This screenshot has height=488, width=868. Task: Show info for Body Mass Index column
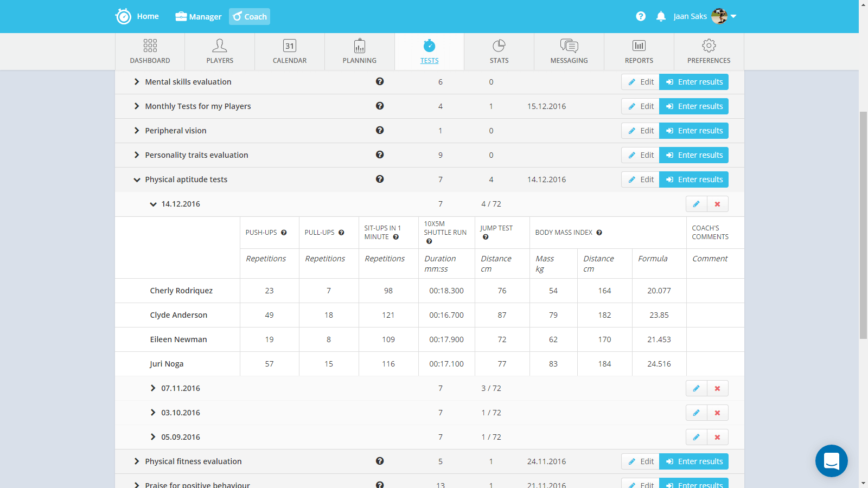pos(599,233)
